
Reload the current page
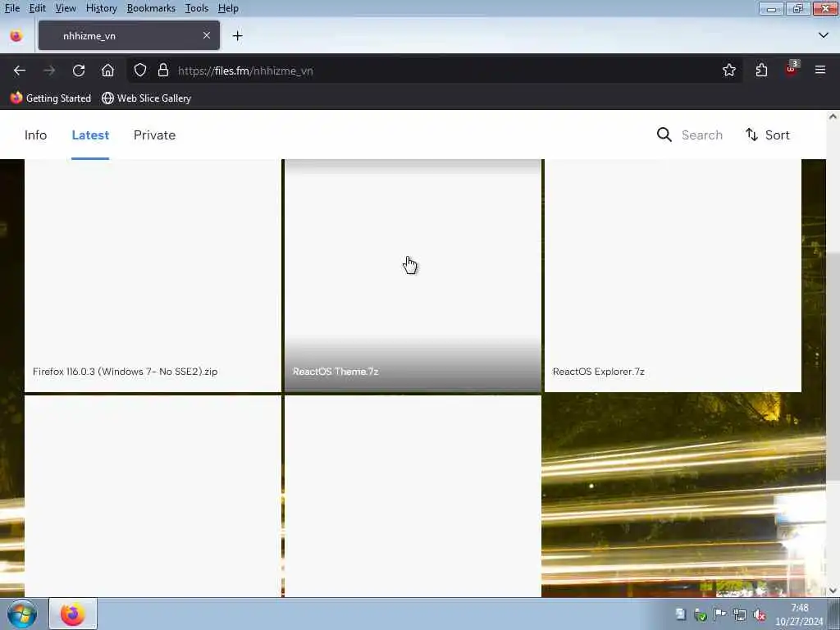[x=79, y=71]
